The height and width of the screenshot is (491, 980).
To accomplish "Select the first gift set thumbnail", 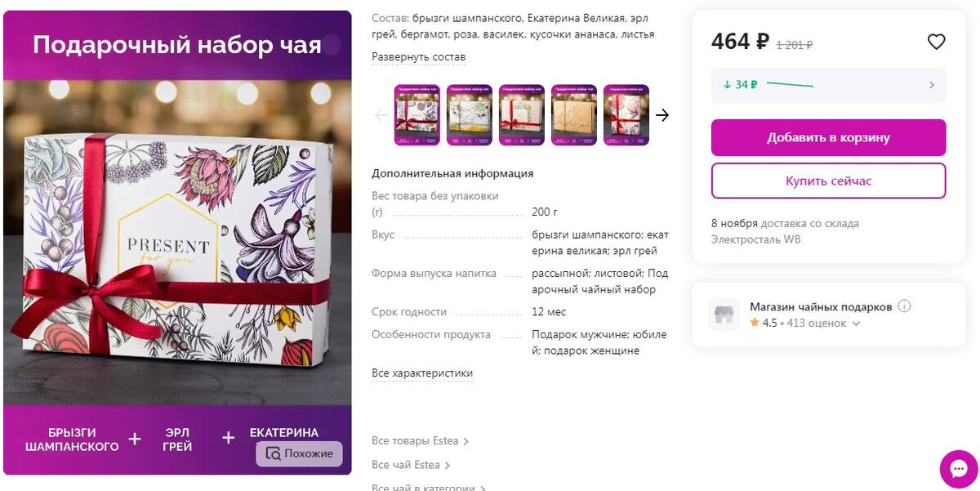I will [417, 115].
